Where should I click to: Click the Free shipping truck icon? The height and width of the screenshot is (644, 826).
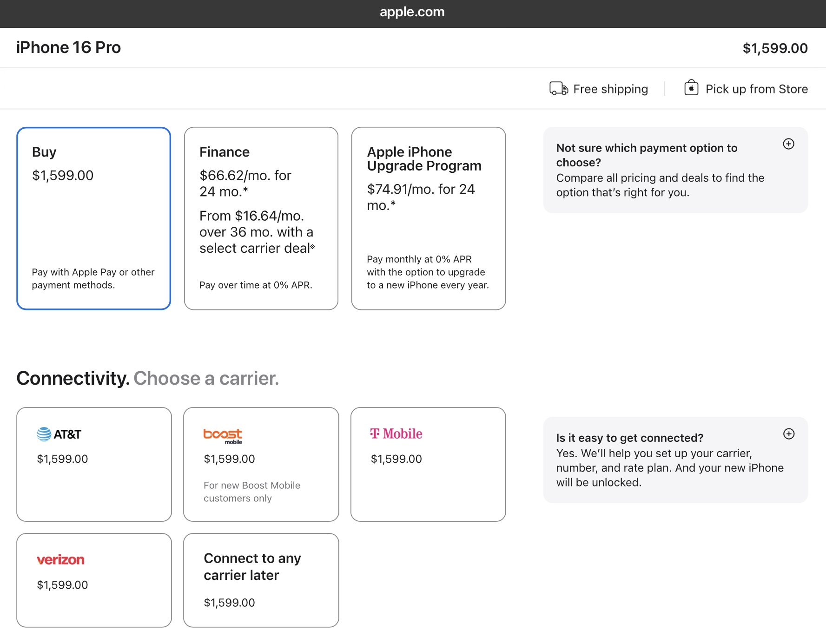click(558, 88)
